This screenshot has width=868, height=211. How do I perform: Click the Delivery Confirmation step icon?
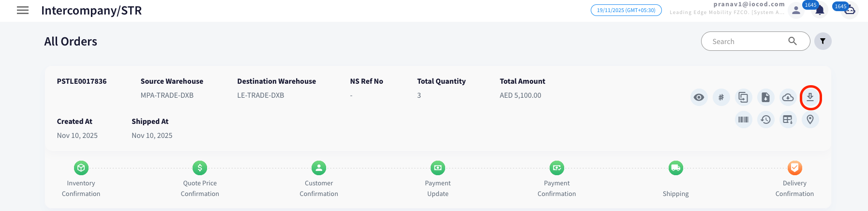pos(794,168)
